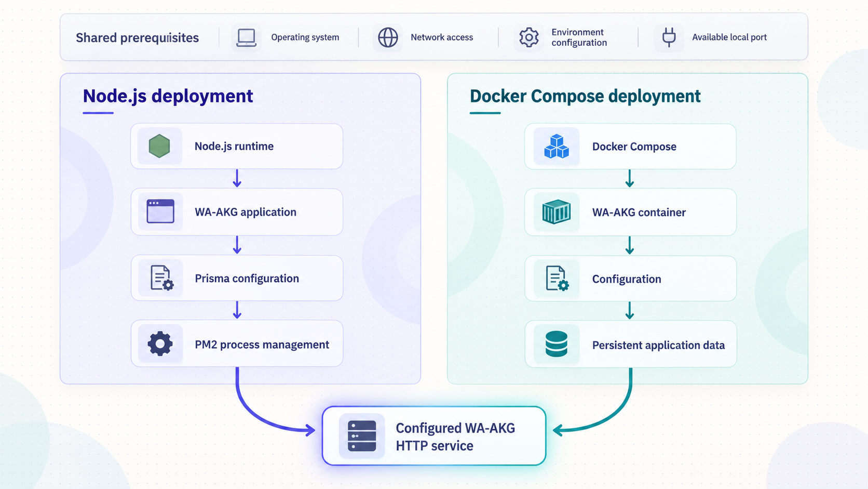The width and height of the screenshot is (868, 489).
Task: Select the WA-AKG application card
Action: (237, 212)
